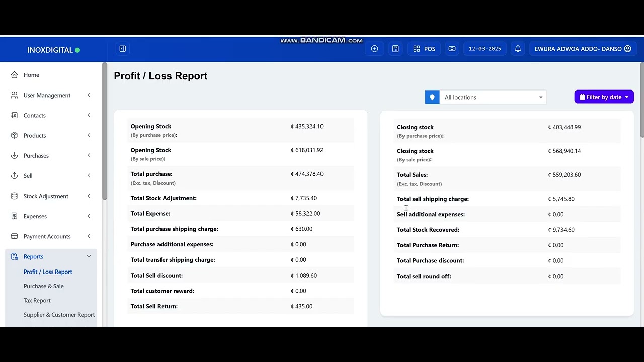Select Total purchase value ₵ 474,378.40
644x362 pixels.
[307, 174]
